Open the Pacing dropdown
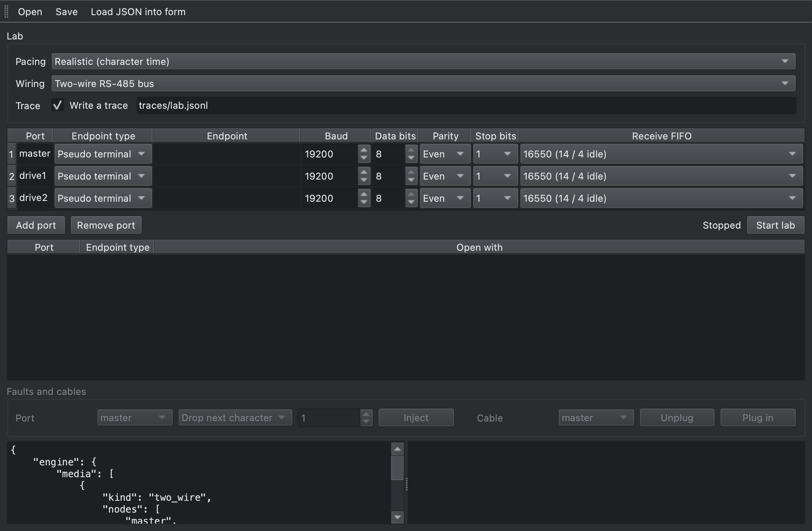The image size is (812, 531). [423, 61]
